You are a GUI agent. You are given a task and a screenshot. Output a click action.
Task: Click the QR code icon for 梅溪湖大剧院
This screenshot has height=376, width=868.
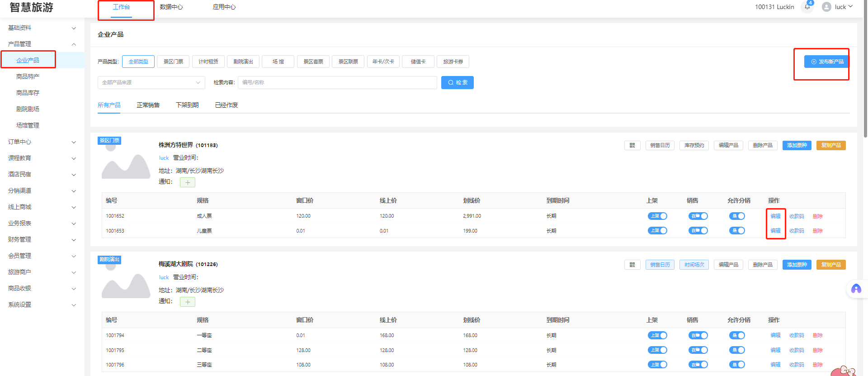tap(632, 265)
